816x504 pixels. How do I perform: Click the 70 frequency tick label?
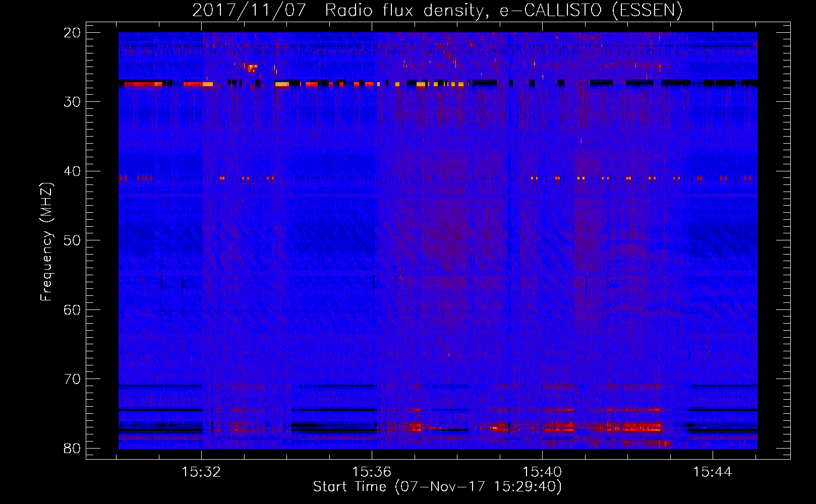tap(73, 379)
